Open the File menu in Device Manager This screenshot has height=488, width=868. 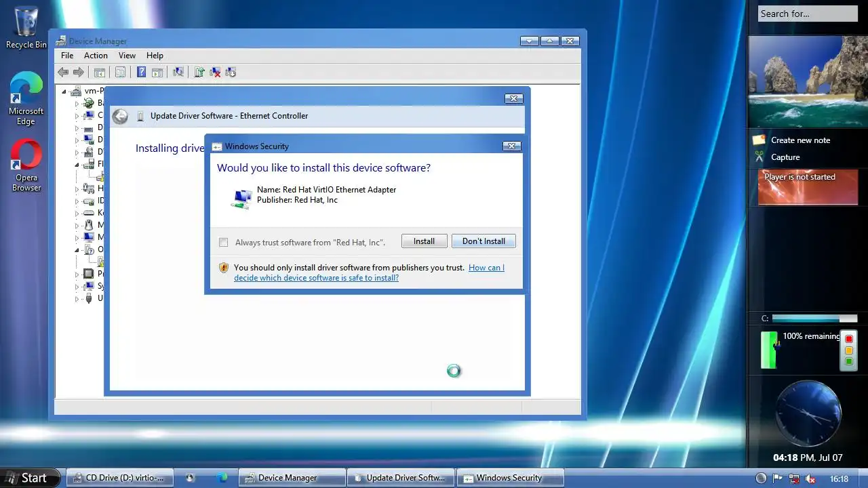coord(67,56)
